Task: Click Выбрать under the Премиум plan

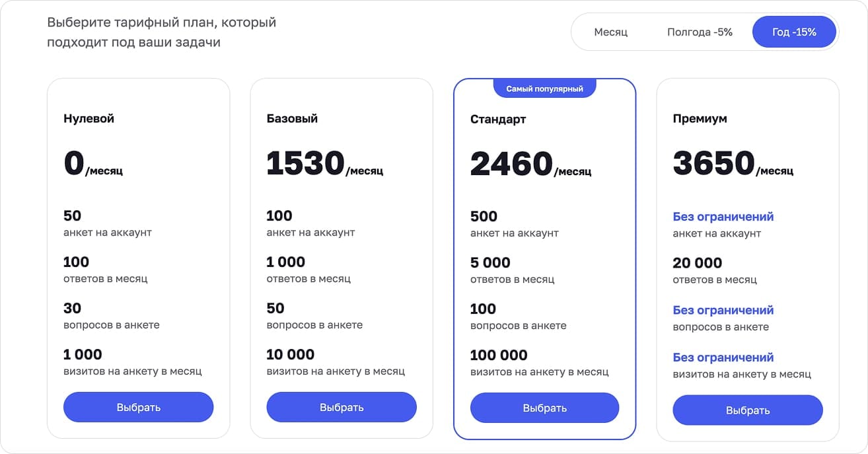Action: coord(747,410)
